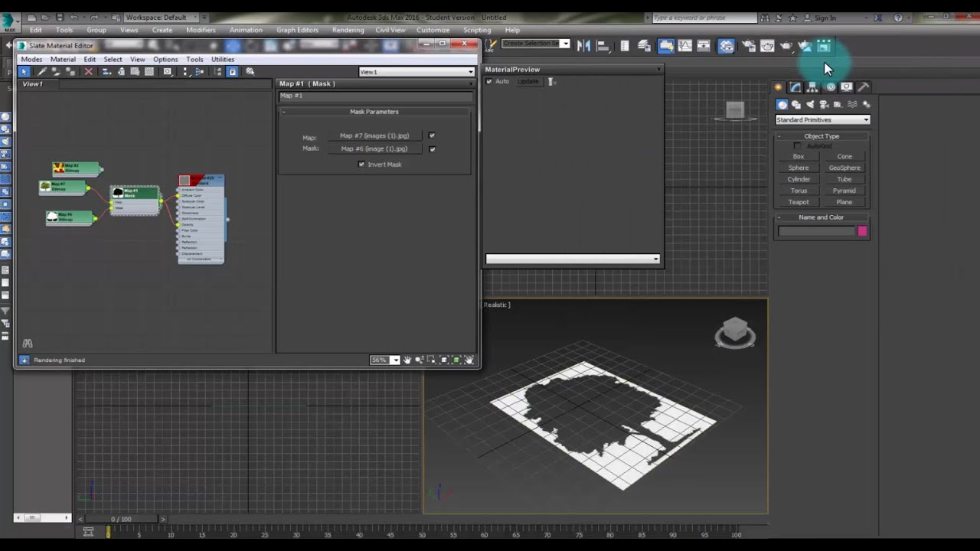Click the keyword search box in title bar
The image size is (980, 551).
click(704, 18)
